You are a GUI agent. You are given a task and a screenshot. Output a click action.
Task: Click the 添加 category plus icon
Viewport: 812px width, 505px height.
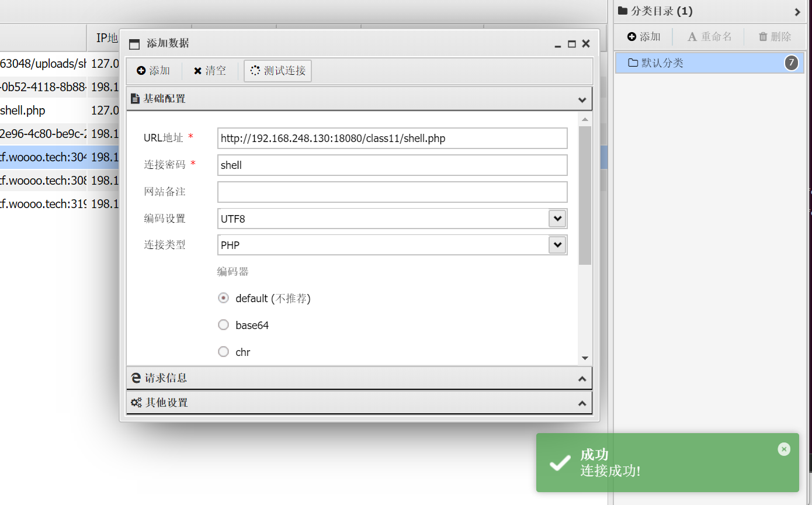click(x=631, y=37)
